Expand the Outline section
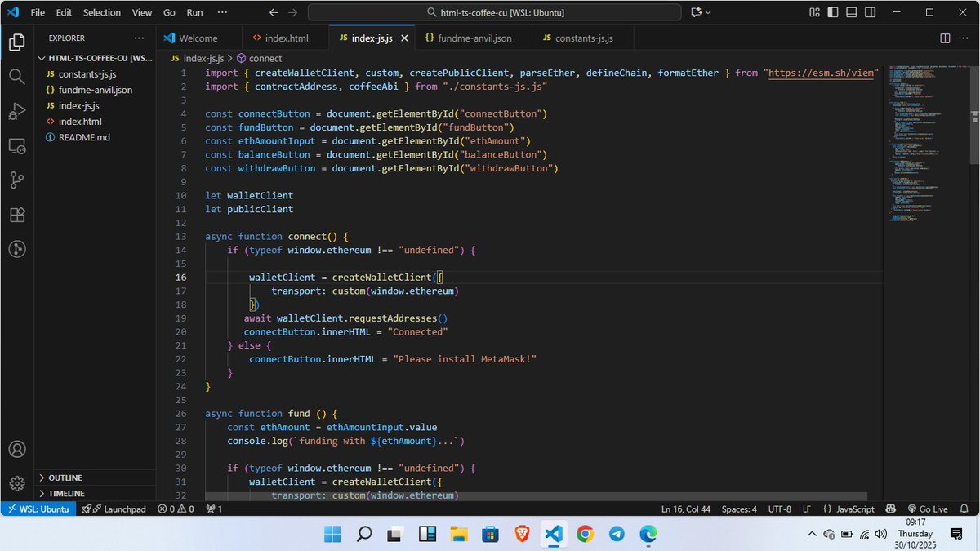The width and height of the screenshot is (980, 551). pyautogui.click(x=96, y=478)
